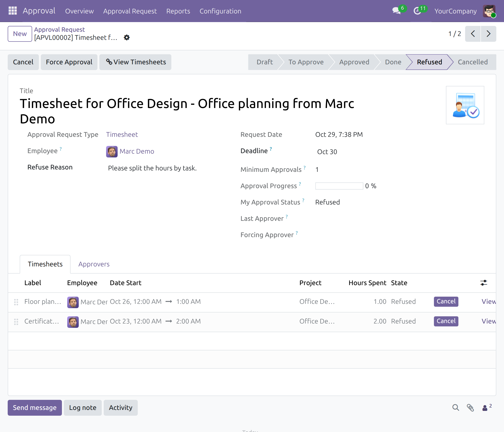
Task: Search chatter messages magnifier icon
Action: 456,408
